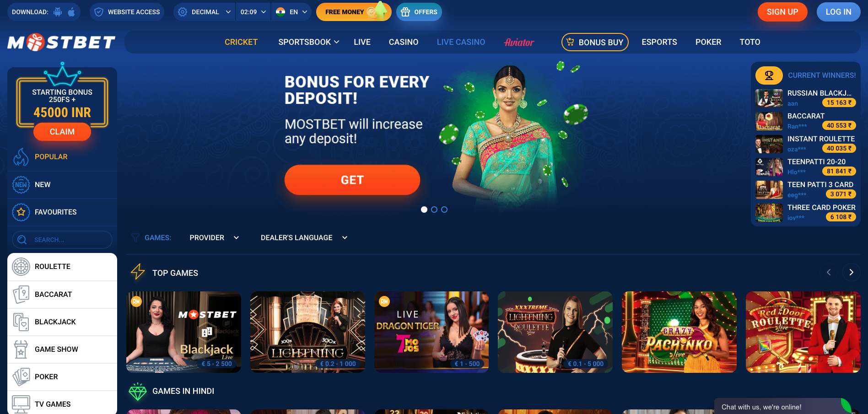Open the Cricket menu tab

[241, 42]
